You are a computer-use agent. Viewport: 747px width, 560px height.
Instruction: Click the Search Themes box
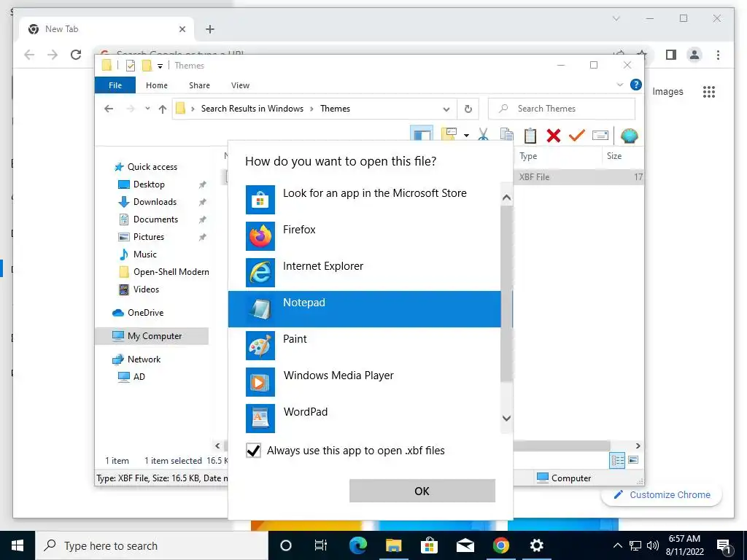[x=562, y=109]
